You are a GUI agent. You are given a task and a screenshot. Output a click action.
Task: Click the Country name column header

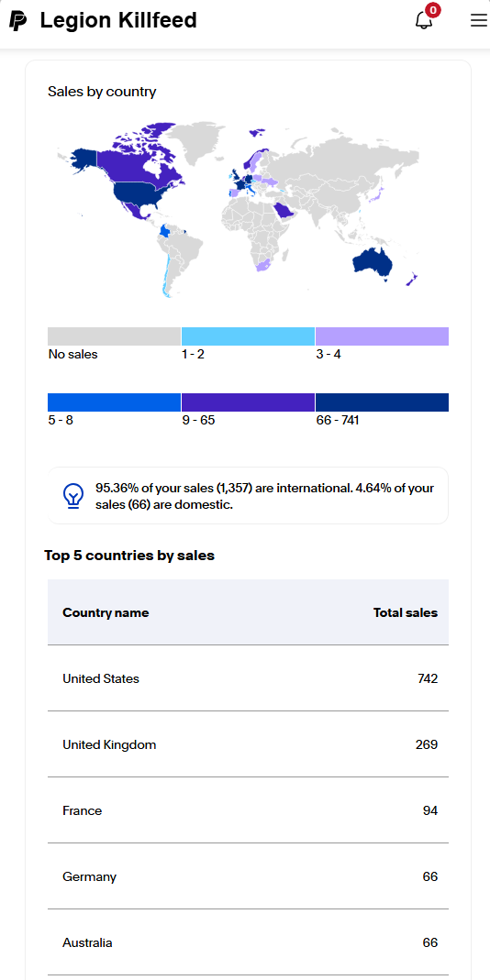tap(106, 612)
